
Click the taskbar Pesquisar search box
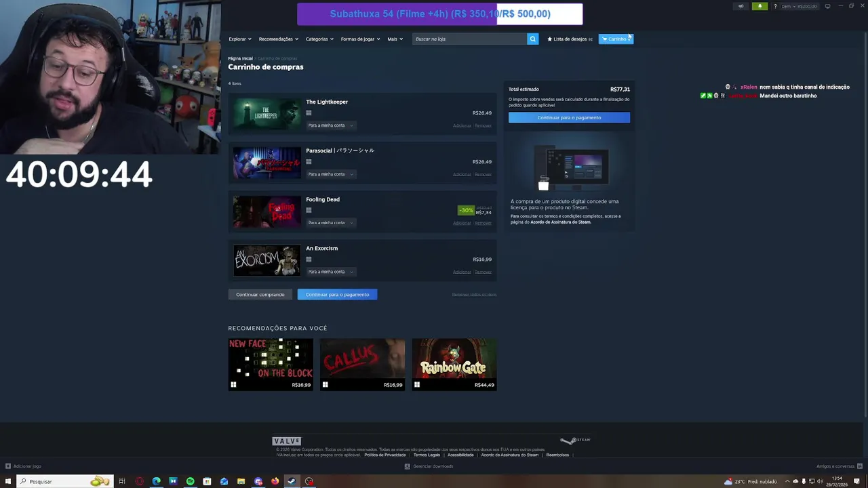pyautogui.click(x=64, y=481)
